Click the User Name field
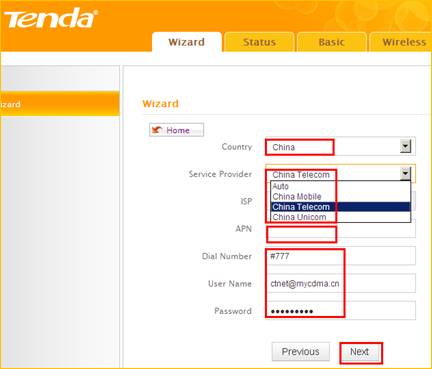Image resolution: width=432 pixels, height=369 pixels. [x=340, y=283]
